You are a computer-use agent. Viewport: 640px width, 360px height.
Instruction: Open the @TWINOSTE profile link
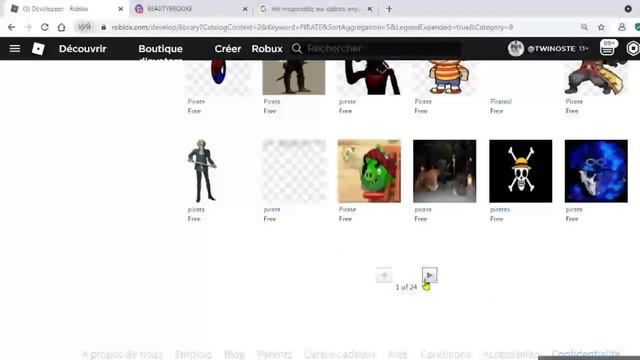pos(551,49)
